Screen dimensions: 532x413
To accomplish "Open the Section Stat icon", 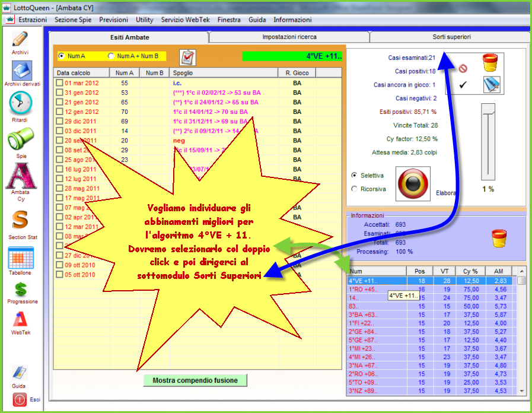I will 20,220.
